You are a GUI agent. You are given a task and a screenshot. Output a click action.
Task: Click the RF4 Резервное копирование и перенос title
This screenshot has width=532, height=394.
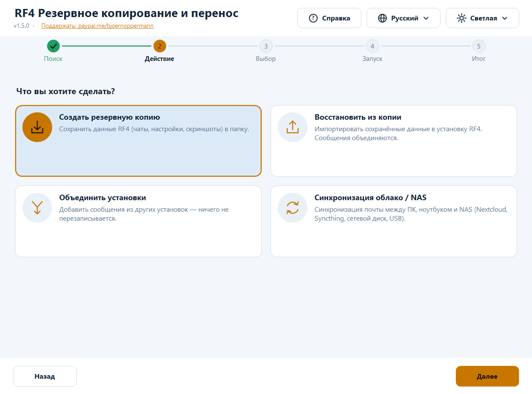tap(126, 13)
